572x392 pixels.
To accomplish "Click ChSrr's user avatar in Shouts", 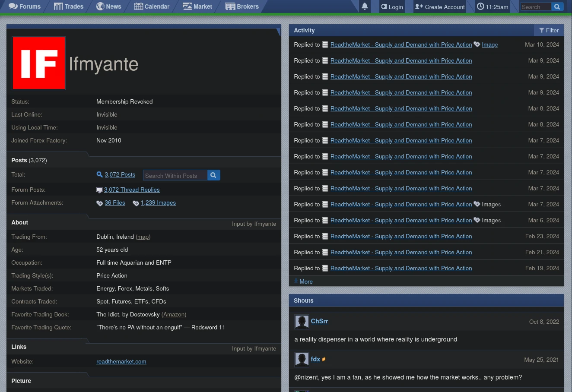I will (302, 322).
